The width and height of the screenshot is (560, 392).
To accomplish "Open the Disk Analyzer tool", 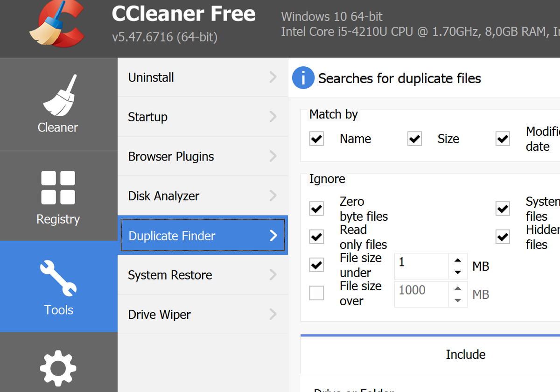I will coord(203,196).
